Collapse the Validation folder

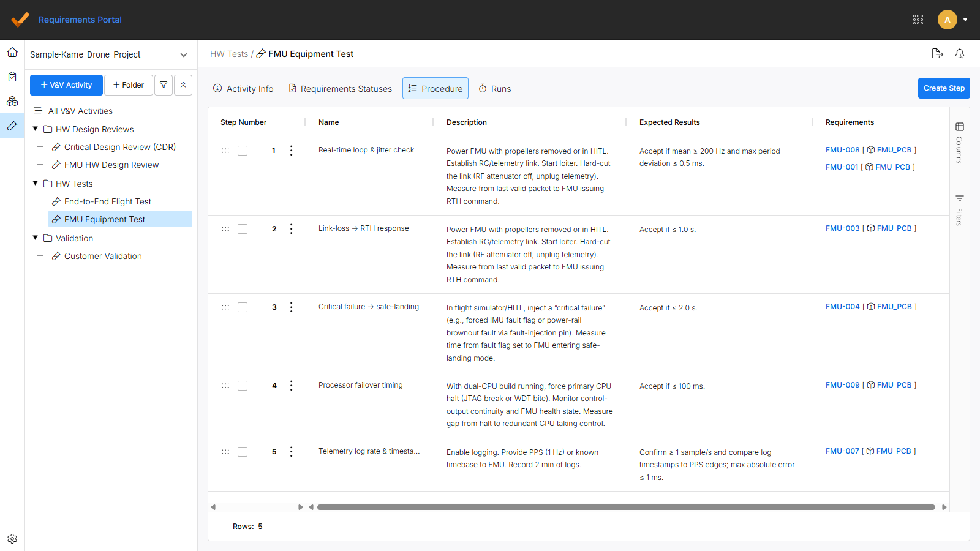tap(35, 238)
